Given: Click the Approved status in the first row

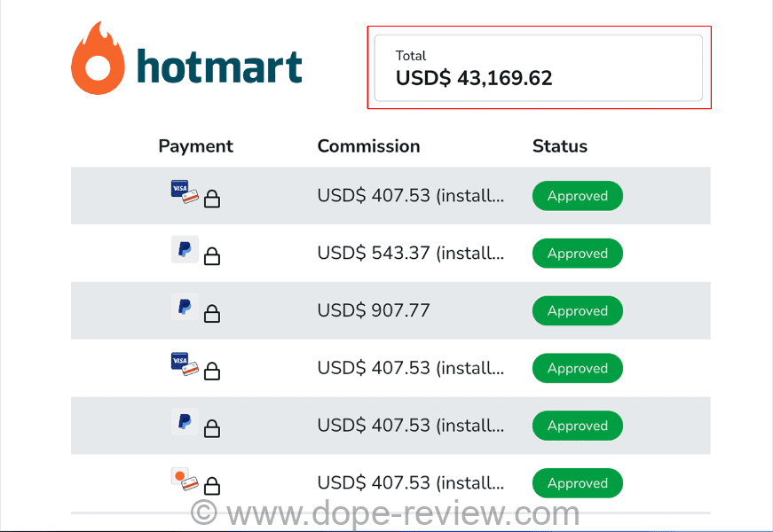Looking at the screenshot, I should point(577,196).
